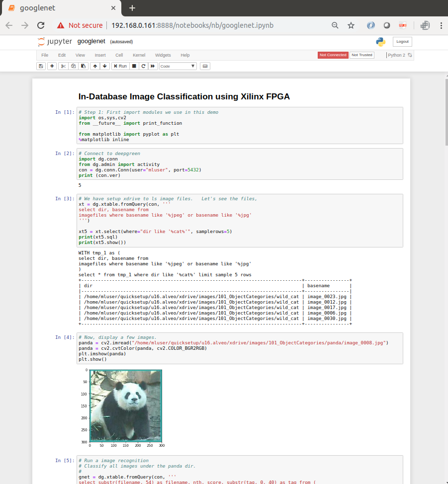Open the command palette keyboard icon
Viewport: 448px width, 484px height.
coord(205,66)
